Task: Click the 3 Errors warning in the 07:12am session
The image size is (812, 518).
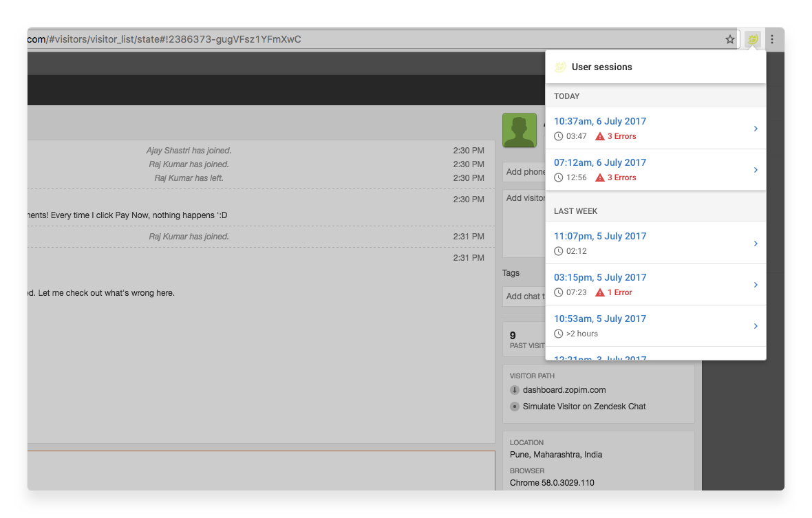Action: point(616,177)
